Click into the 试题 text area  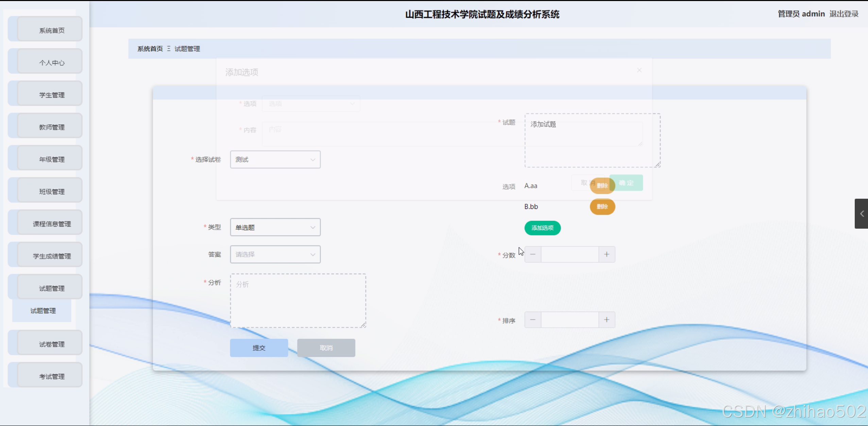pos(592,140)
